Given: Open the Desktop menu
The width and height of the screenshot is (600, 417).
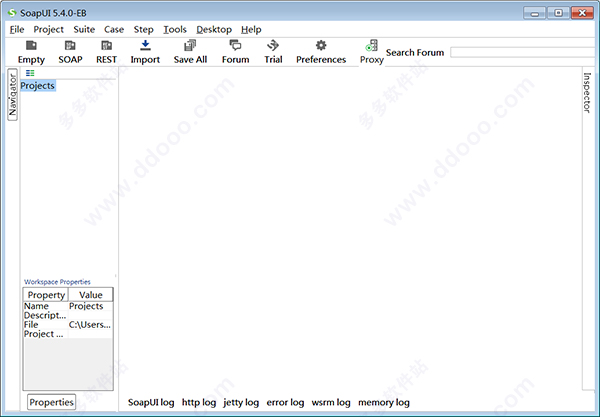Looking at the screenshot, I should [x=214, y=29].
